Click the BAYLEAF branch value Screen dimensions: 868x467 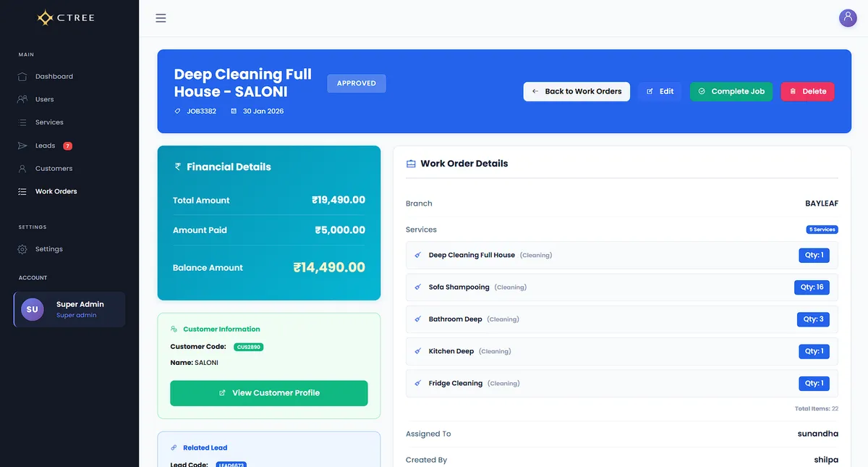(822, 203)
